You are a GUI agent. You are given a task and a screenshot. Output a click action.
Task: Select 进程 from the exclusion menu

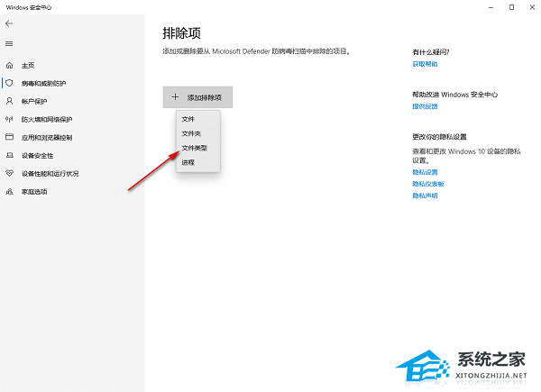(x=198, y=162)
